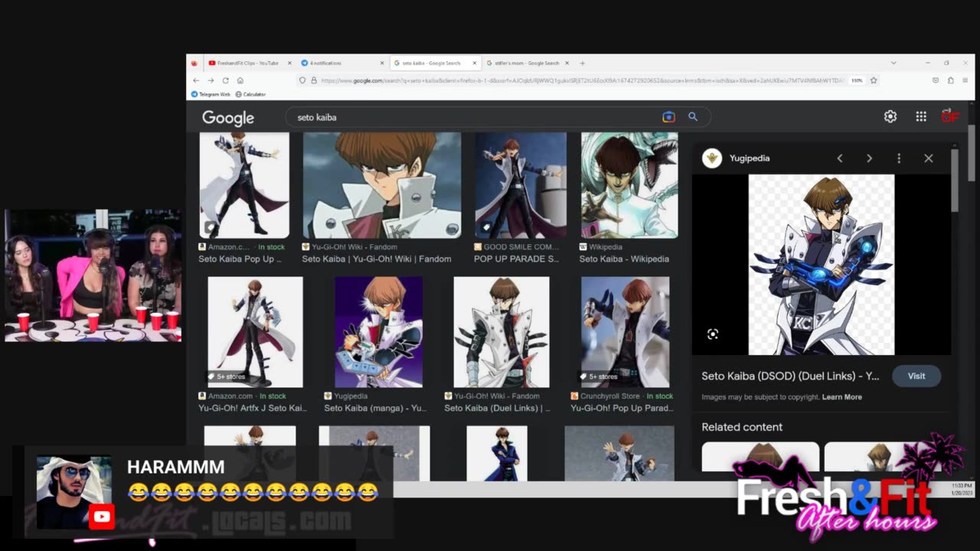Open the Google account avatar
The image size is (980, 551).
(x=950, y=116)
